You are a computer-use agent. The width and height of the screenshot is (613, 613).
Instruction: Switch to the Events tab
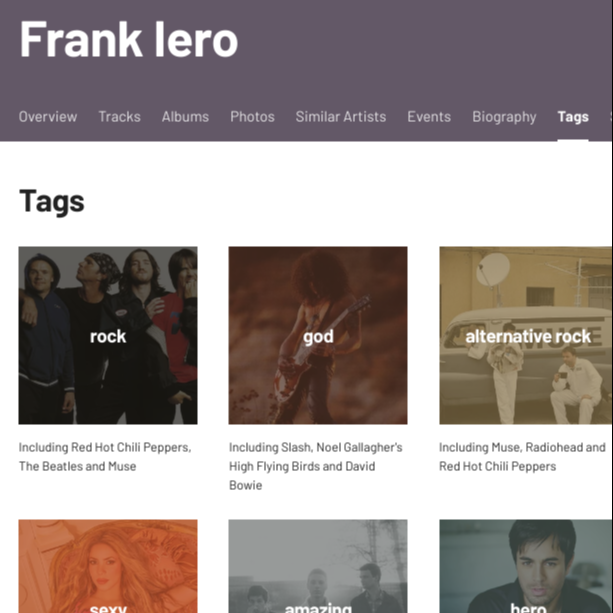(429, 117)
